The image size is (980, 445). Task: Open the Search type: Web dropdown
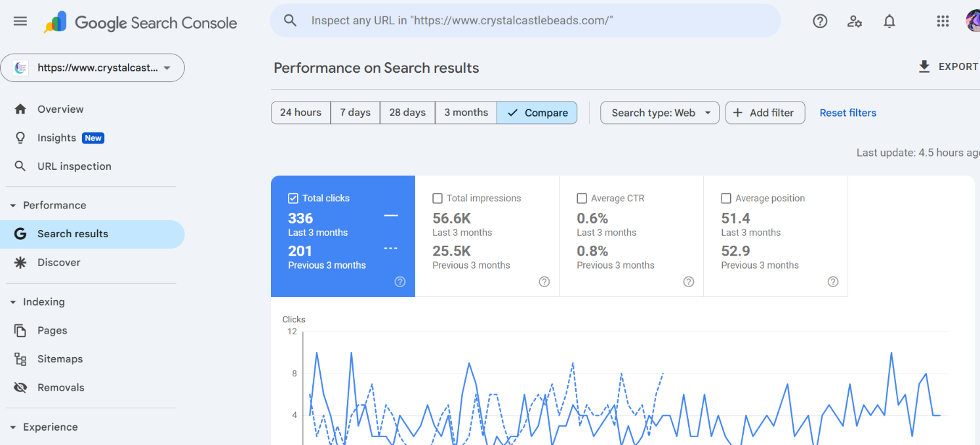tap(660, 113)
